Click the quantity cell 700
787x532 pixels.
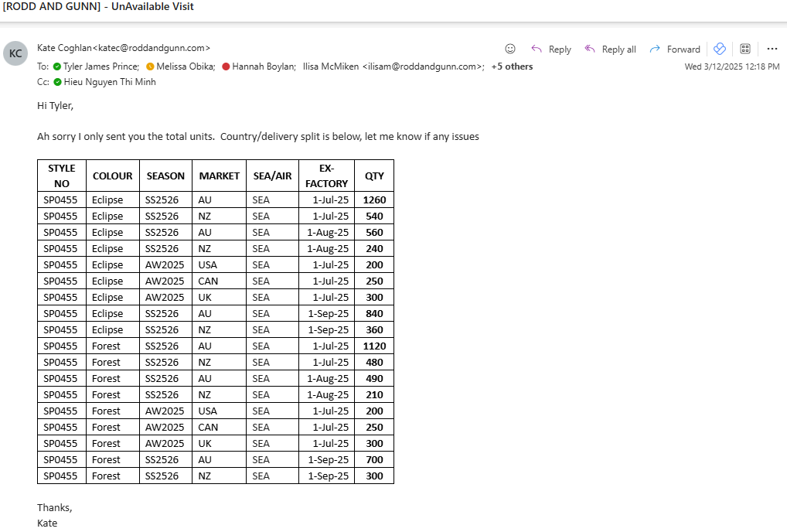tap(374, 459)
